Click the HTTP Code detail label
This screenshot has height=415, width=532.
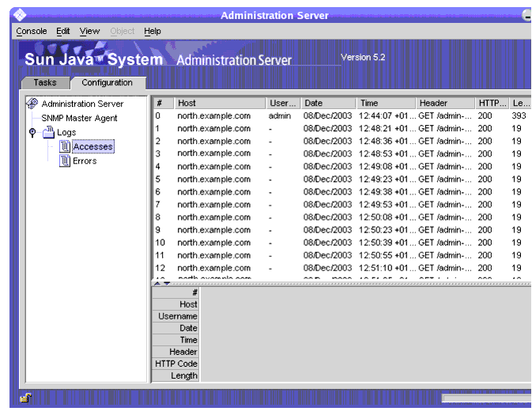click(176, 364)
